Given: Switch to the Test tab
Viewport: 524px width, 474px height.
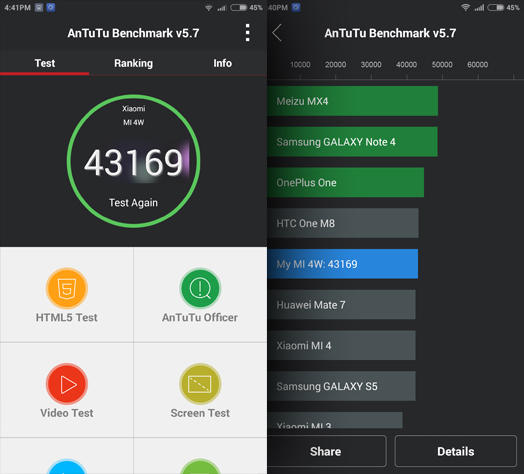Looking at the screenshot, I should 45,63.
